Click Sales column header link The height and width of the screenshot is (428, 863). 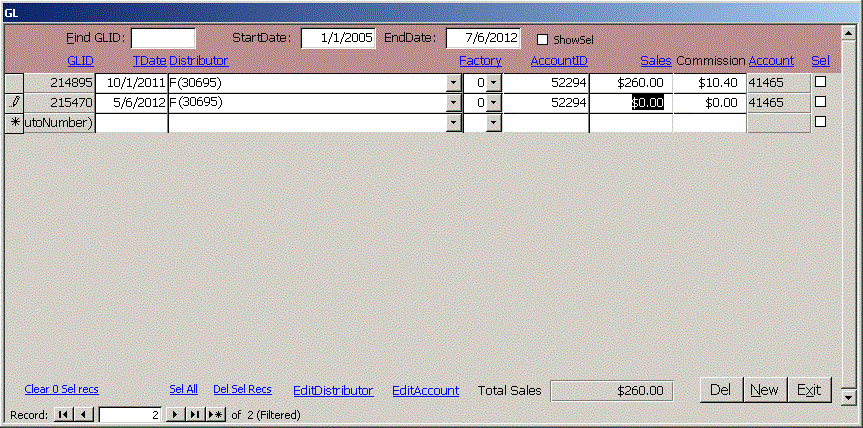[x=656, y=61]
